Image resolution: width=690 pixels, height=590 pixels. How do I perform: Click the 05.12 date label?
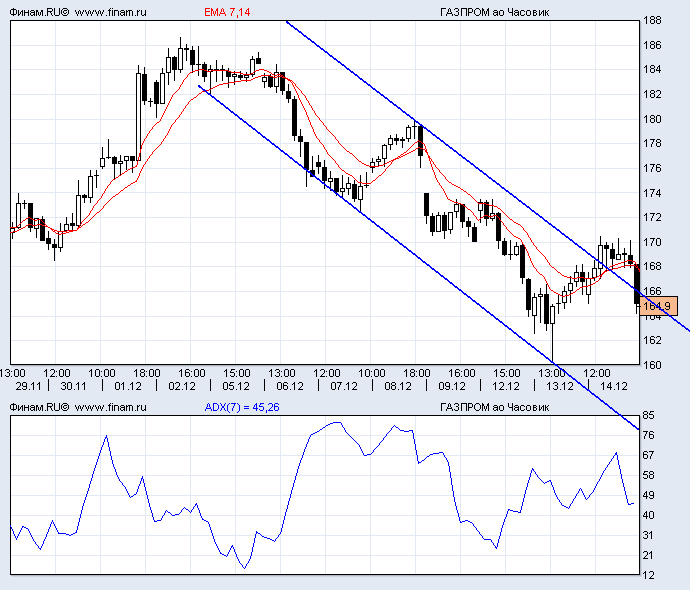point(236,386)
